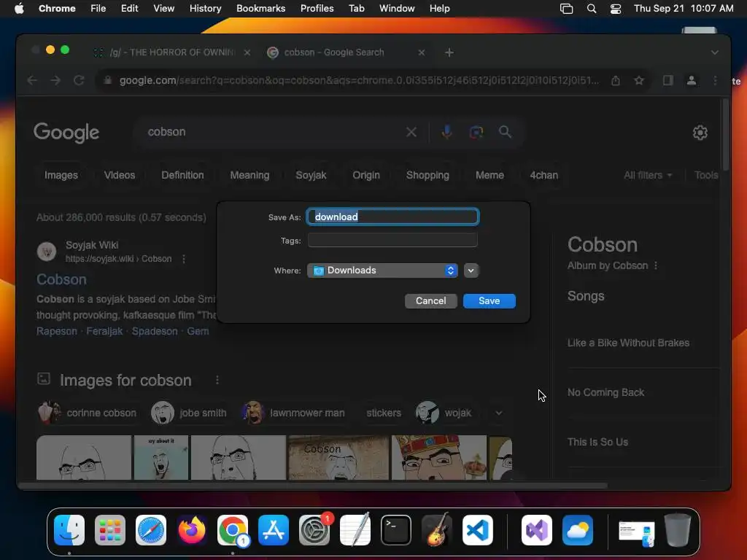
Task: Open Chrome three-dot menu
Action: click(715, 80)
